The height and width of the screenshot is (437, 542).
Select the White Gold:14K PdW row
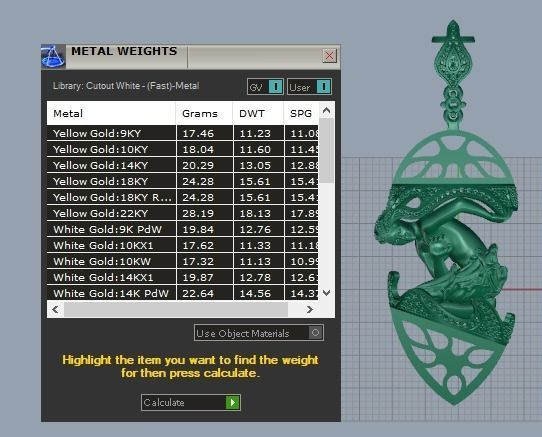[x=183, y=293]
